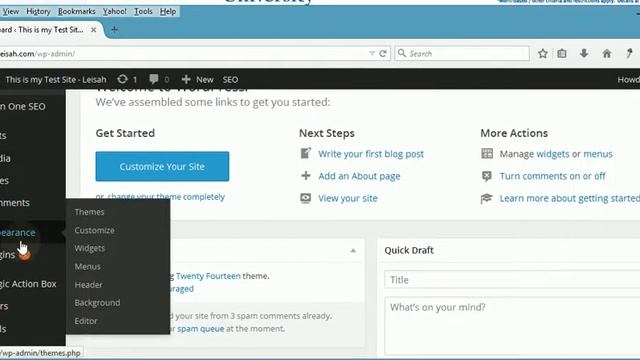Select Widgets in Appearance submenu
This screenshot has width=640, height=360.
pos(89,248)
